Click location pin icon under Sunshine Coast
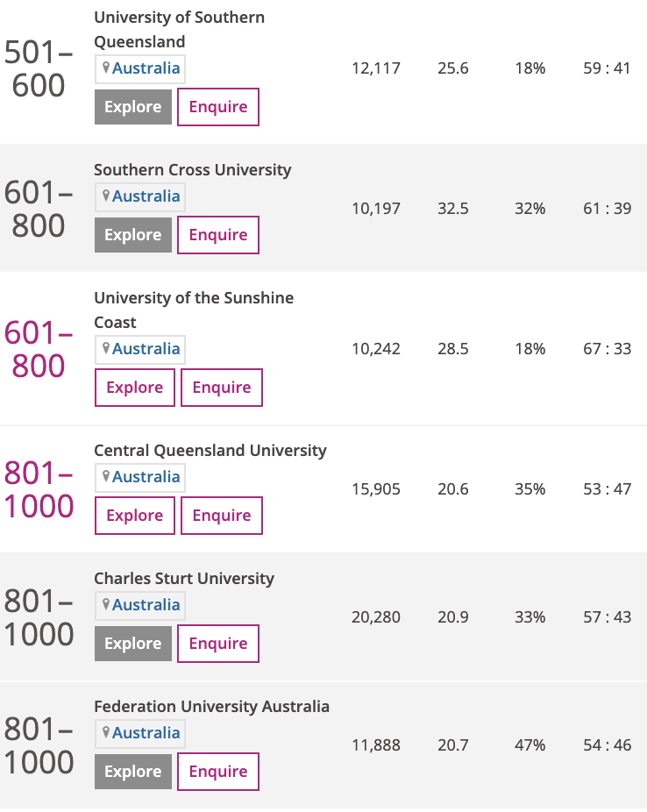The image size is (647, 812). (x=106, y=349)
